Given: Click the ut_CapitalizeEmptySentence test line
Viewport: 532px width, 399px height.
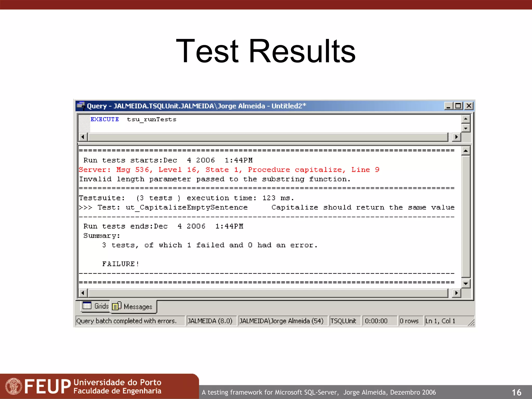Looking at the screenshot, I should click(267, 208).
